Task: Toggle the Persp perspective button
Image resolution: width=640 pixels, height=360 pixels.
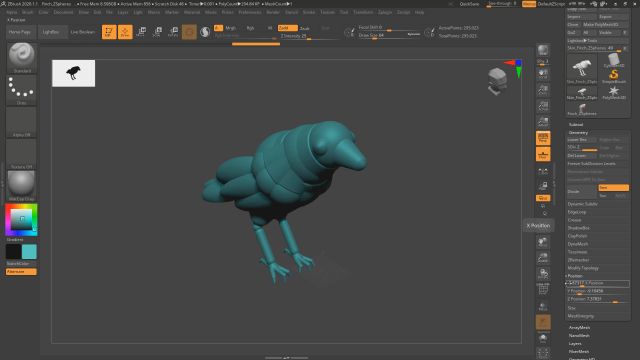Action: coord(543,138)
